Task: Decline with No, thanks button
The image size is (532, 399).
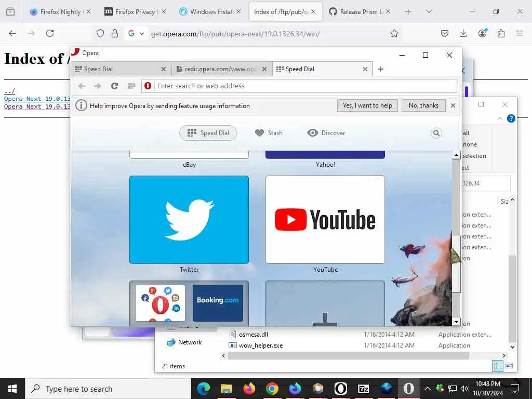Action: pos(423,105)
